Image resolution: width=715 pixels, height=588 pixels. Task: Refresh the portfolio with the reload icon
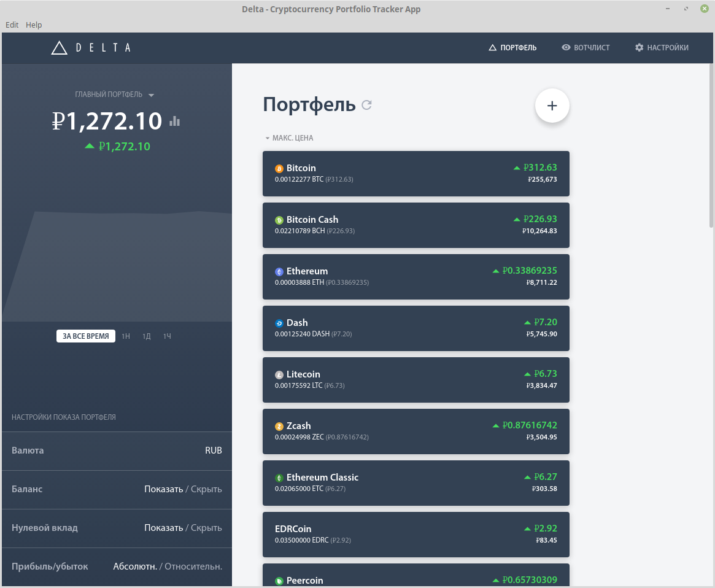(366, 105)
